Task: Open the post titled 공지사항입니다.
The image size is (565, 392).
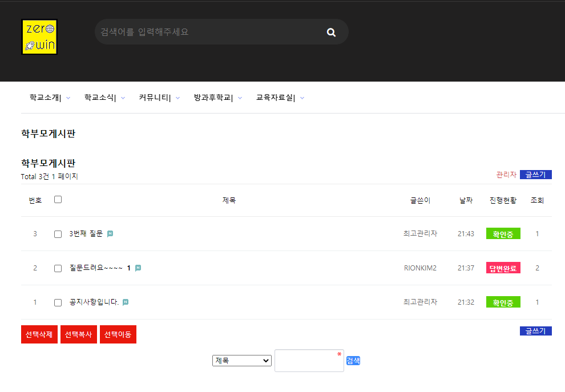Action: (x=94, y=302)
